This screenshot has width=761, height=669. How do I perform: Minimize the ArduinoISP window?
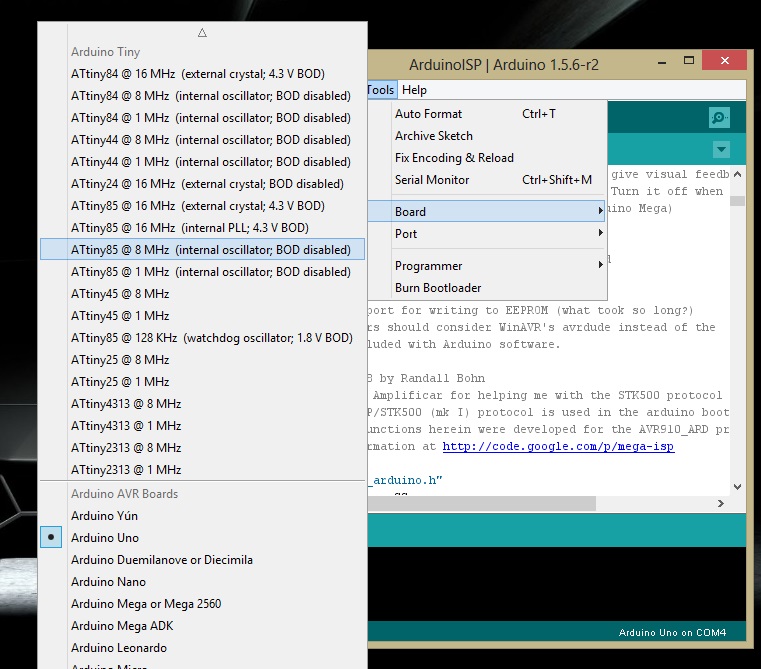click(662, 62)
